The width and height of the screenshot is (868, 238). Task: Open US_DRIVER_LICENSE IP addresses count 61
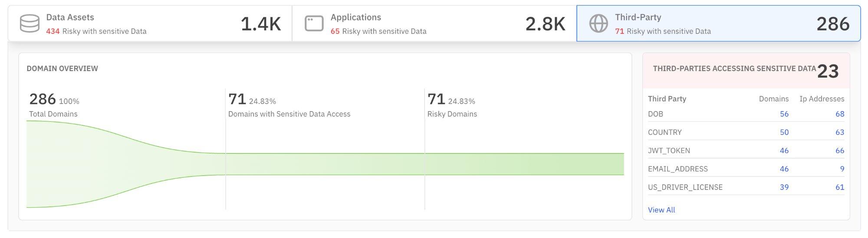839,187
